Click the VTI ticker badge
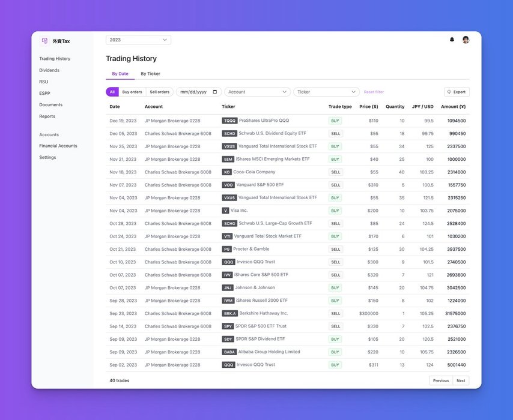This screenshot has width=513, height=420. pyautogui.click(x=228, y=236)
